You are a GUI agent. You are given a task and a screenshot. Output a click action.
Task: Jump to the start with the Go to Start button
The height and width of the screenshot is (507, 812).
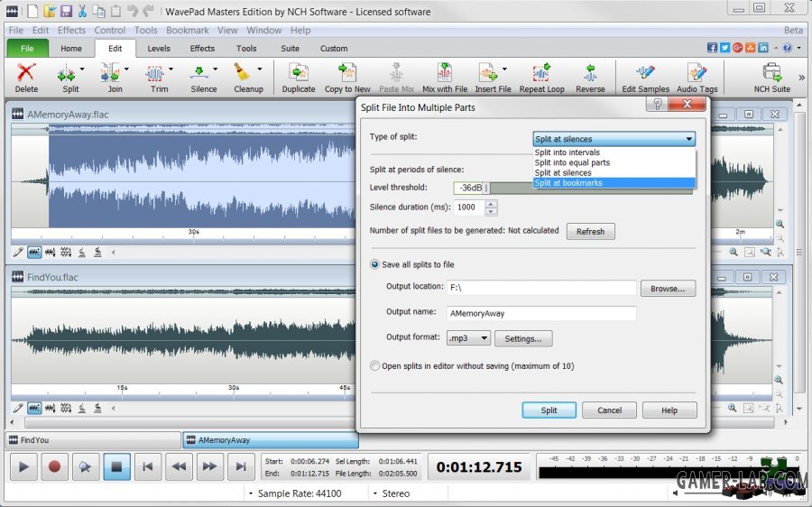(x=148, y=467)
